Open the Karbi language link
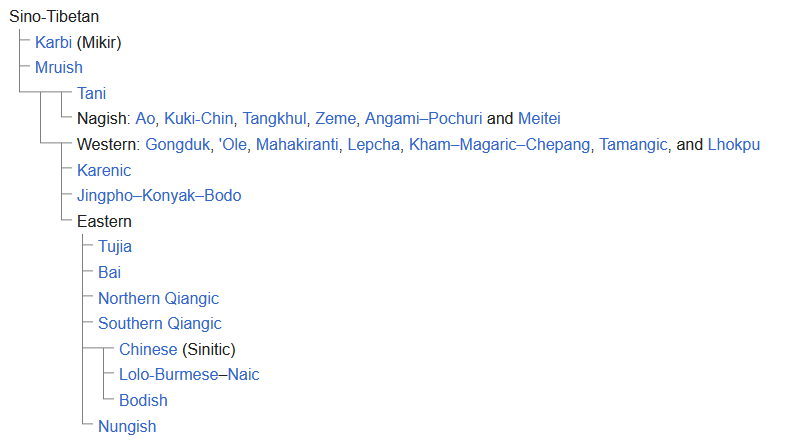Screen dimensions: 797x446 pyautogui.click(x=53, y=42)
